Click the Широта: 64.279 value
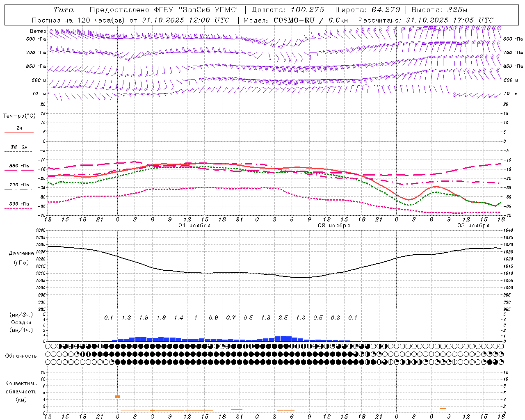This screenshot has width=525, height=420. tap(367, 10)
